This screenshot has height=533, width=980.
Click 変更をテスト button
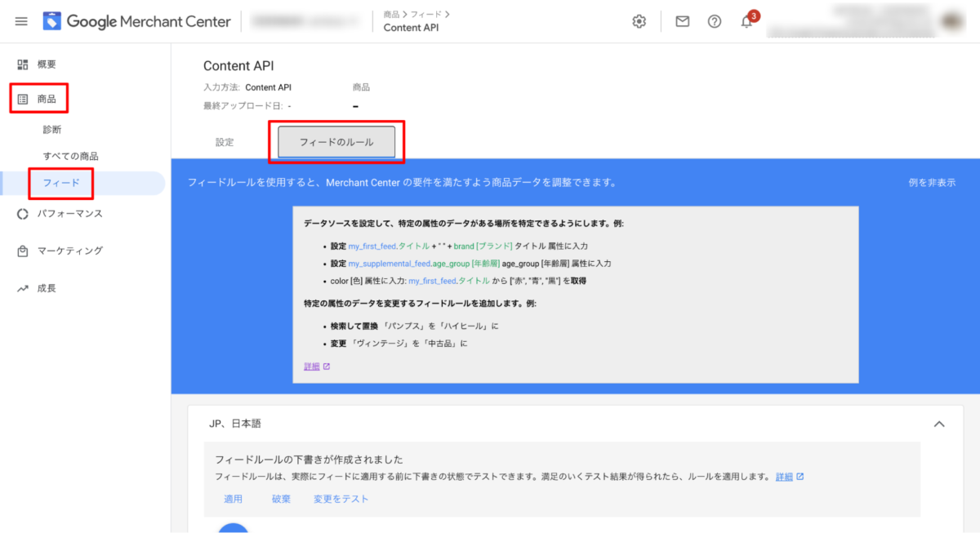click(341, 499)
